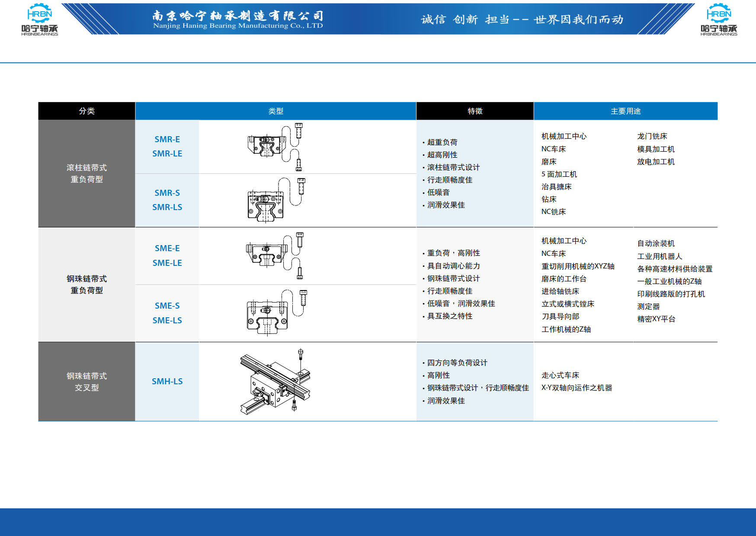Select the SME-S model label
Image resolution: width=756 pixels, height=536 pixels.
click(167, 306)
